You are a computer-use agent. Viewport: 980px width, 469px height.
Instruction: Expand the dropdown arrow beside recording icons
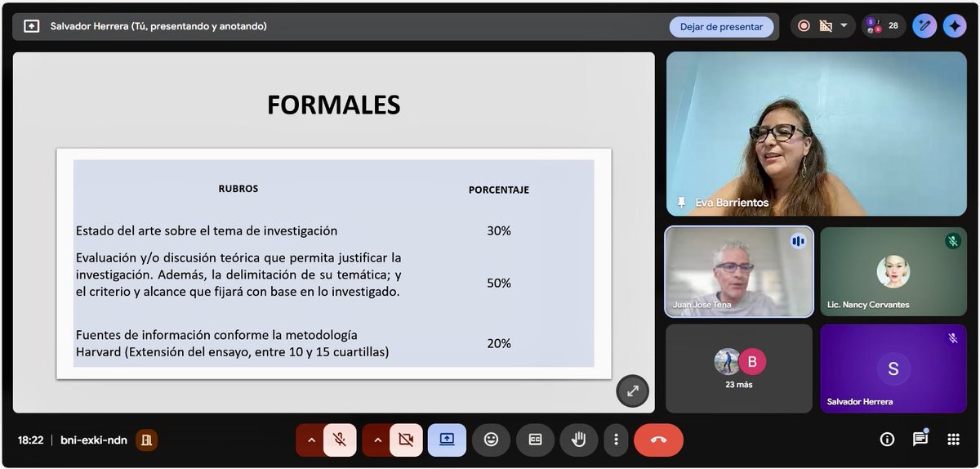pyautogui.click(x=844, y=26)
